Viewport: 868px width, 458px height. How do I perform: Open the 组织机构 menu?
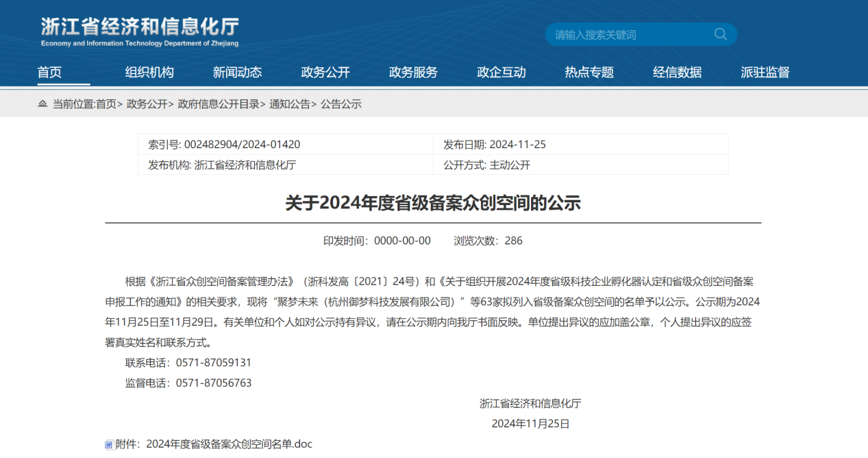coord(149,72)
